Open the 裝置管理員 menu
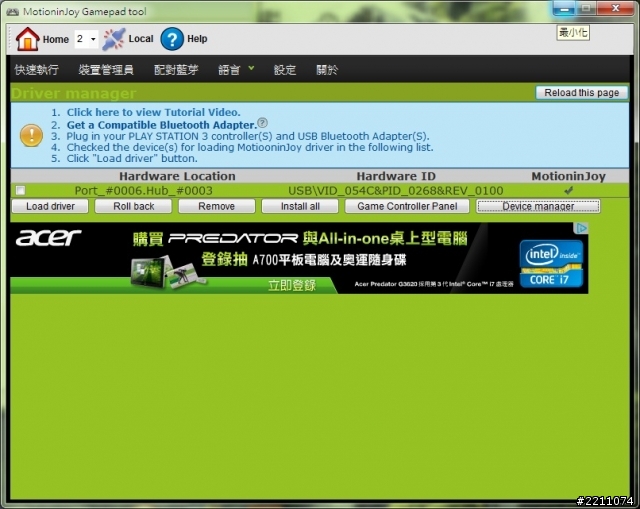Viewport: 640px width, 509px height. pos(106,70)
